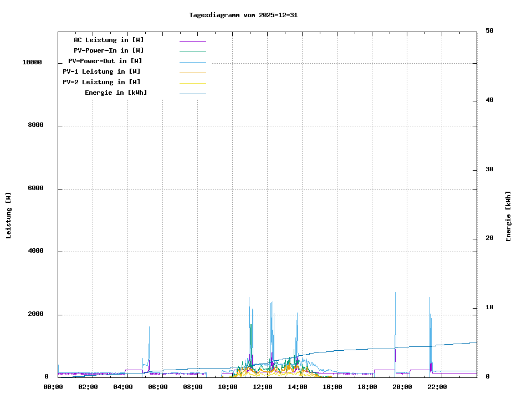Click the PV-1 Leistung legend label
This screenshot has width=532, height=399.
101,71
